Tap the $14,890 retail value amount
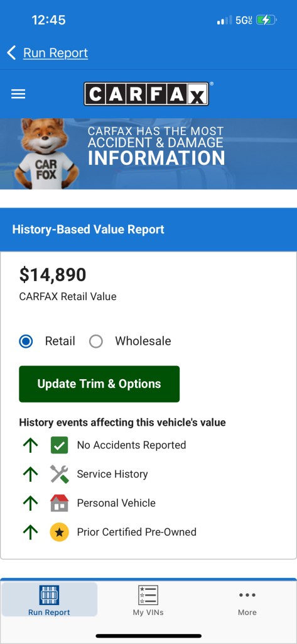The height and width of the screenshot is (644, 297). click(x=53, y=275)
